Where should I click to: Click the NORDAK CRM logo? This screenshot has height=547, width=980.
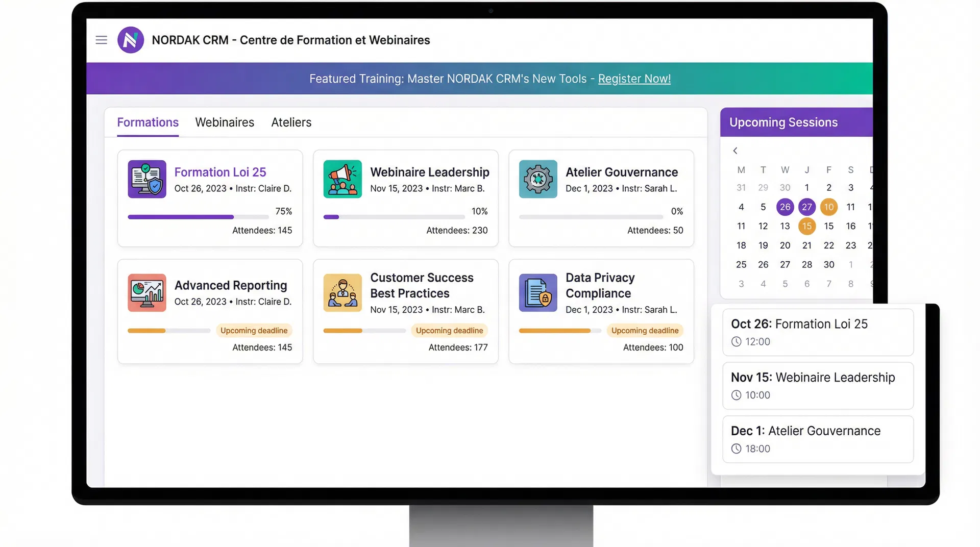coord(131,40)
